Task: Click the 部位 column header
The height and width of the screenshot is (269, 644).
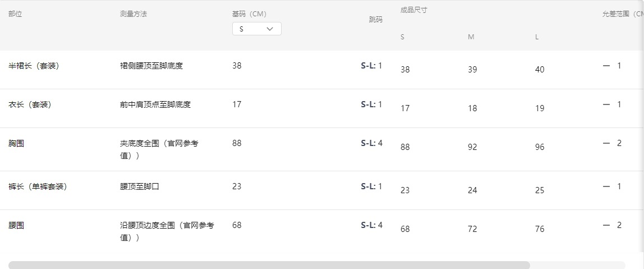Action: coord(15,13)
